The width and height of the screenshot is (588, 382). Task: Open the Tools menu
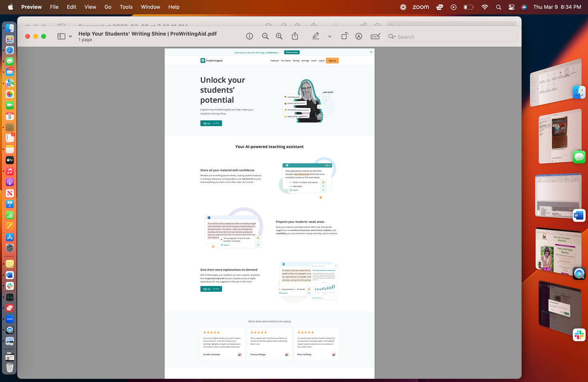(x=126, y=7)
